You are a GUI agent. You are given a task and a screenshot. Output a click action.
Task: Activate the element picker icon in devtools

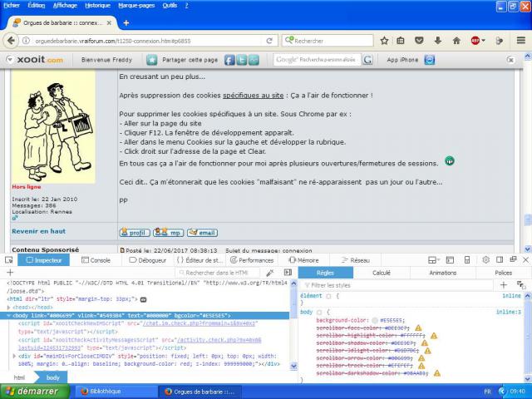click(9, 260)
